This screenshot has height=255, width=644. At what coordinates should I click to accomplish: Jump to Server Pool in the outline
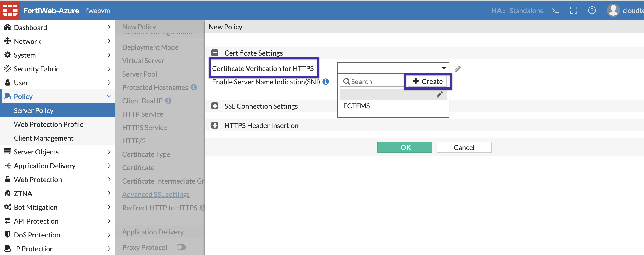pos(139,74)
